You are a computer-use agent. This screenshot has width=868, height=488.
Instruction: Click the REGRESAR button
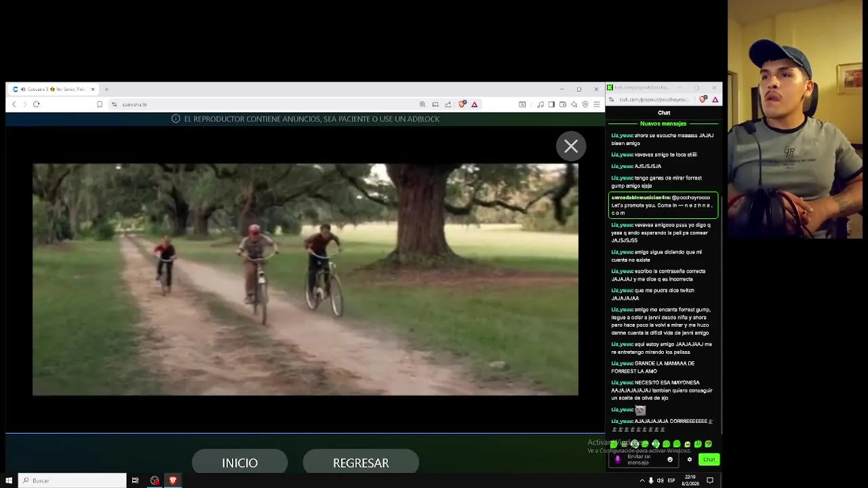click(361, 463)
